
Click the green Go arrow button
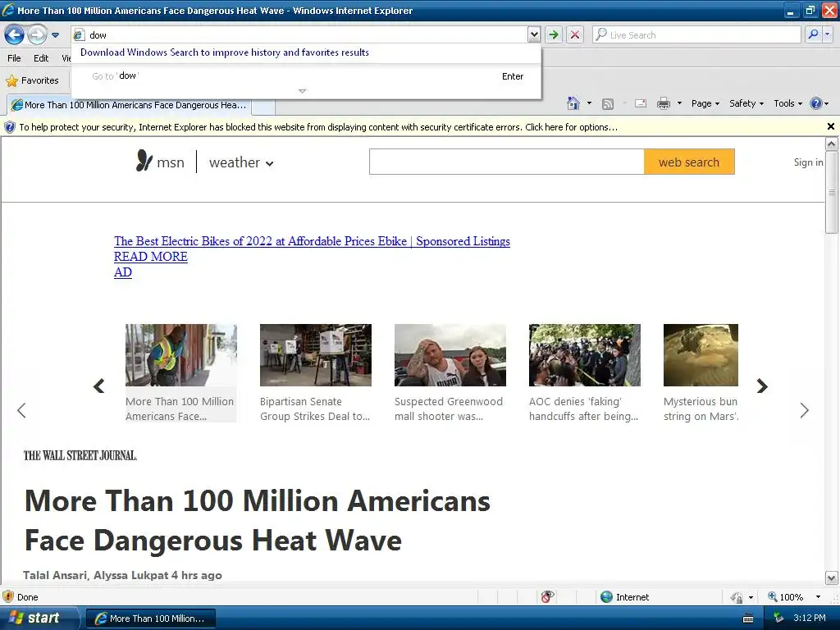554,34
